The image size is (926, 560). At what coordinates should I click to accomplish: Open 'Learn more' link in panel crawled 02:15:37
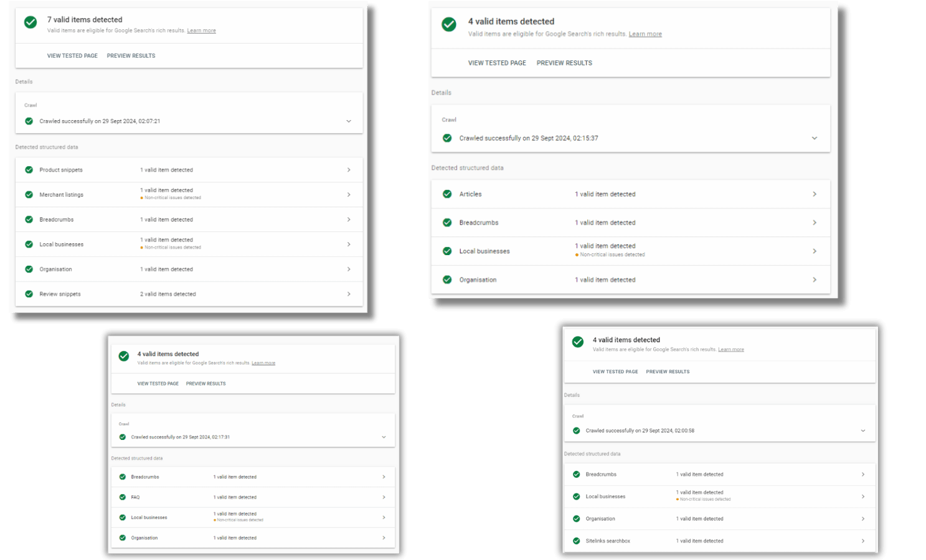point(645,34)
